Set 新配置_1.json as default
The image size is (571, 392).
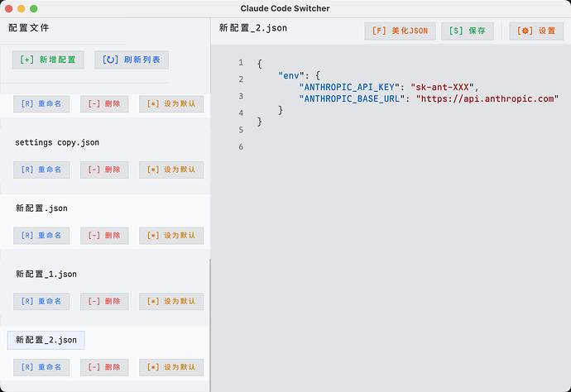(x=171, y=301)
